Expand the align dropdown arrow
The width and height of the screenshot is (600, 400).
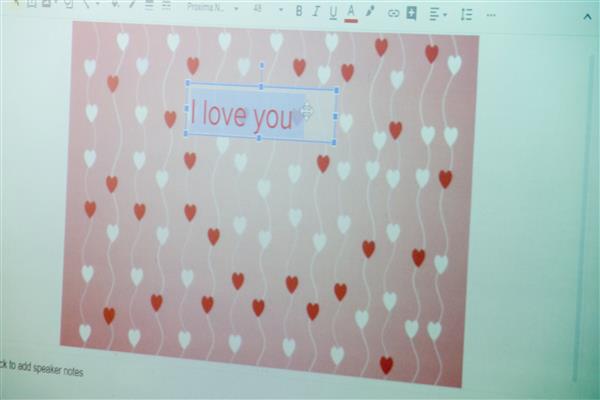click(445, 15)
